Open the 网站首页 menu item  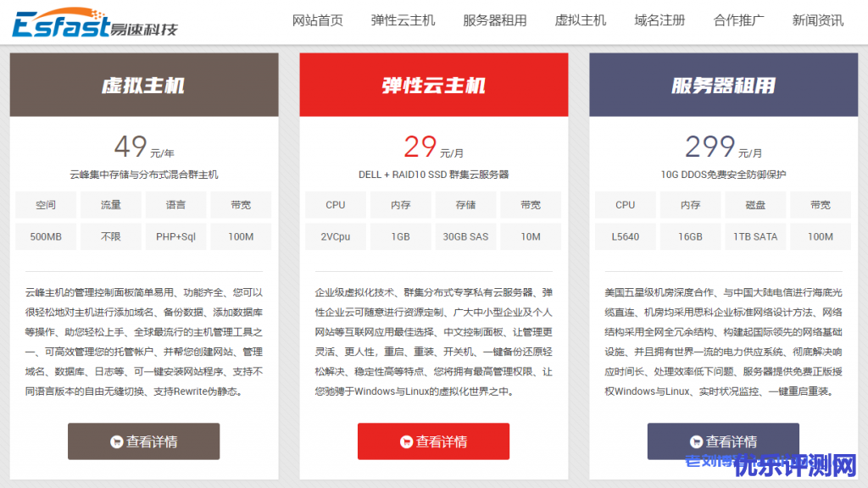318,20
